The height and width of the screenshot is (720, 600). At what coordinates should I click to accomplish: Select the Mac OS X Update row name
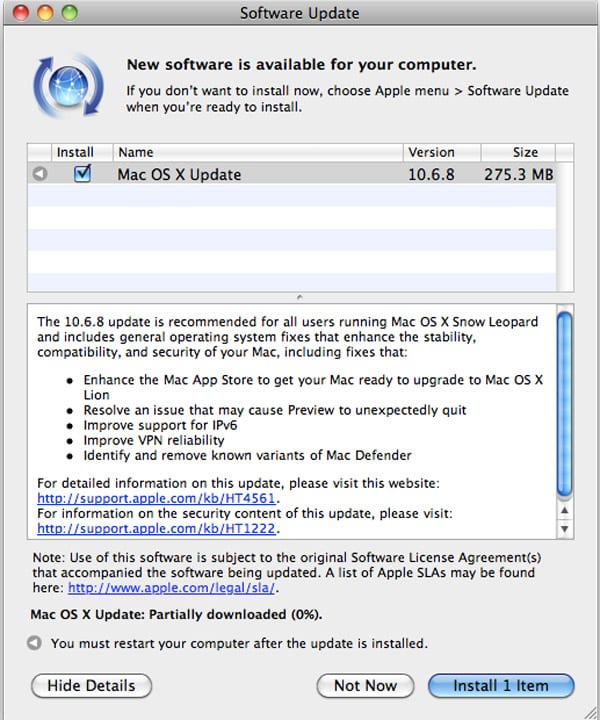(179, 175)
